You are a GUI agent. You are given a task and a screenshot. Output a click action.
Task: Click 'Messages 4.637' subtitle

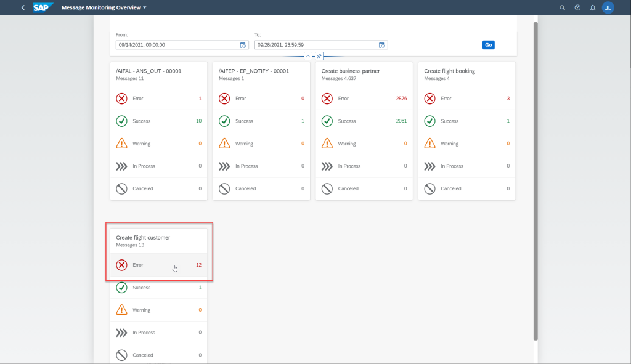(x=339, y=78)
